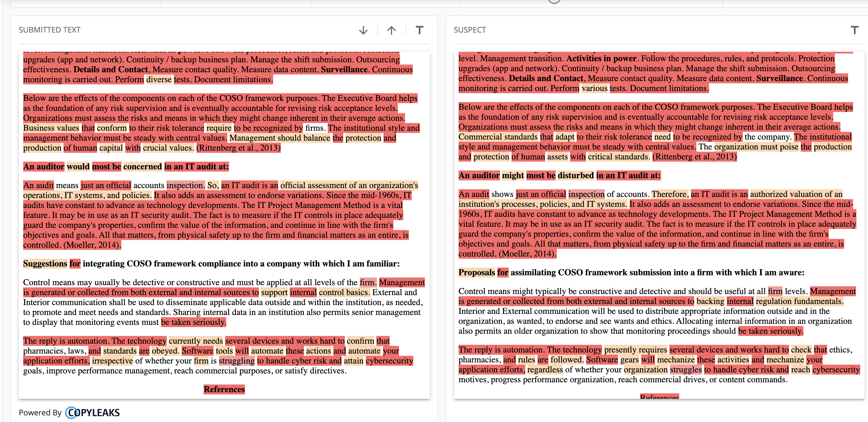868x422 pixels.
Task: Click '(Rittenberg et al., 2013)' in submitted text
Action: coord(238,148)
